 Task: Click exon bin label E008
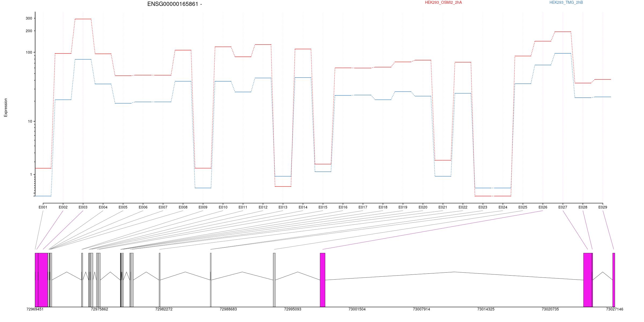(183, 207)
